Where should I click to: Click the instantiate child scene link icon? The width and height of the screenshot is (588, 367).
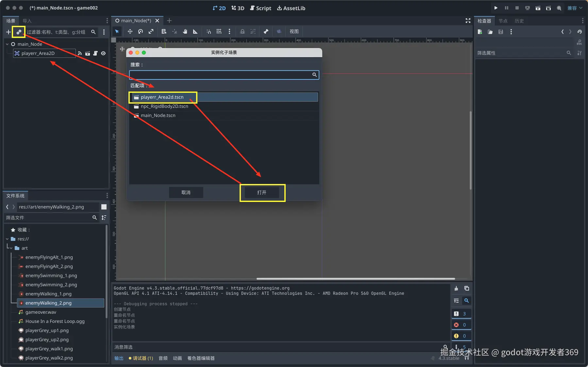pos(19,32)
